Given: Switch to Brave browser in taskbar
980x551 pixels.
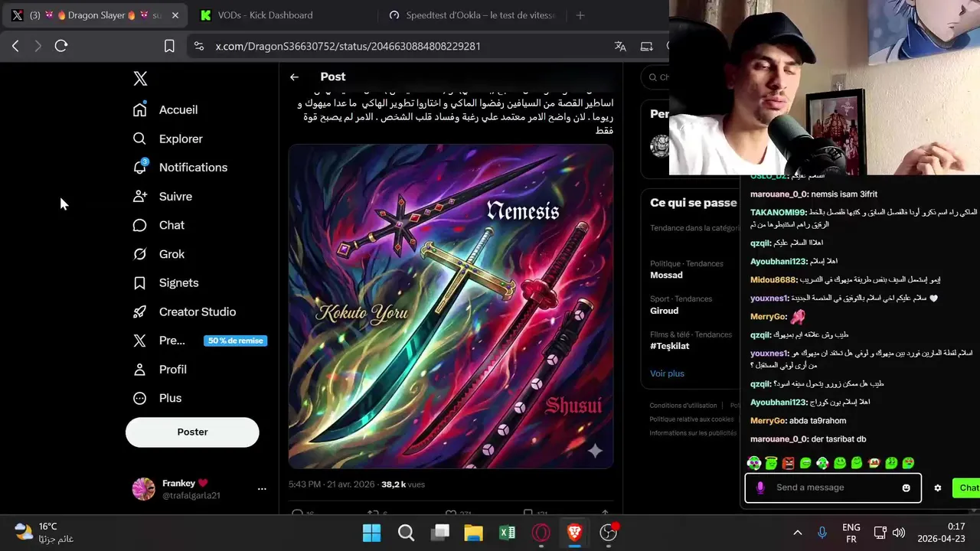Looking at the screenshot, I should pos(574,533).
